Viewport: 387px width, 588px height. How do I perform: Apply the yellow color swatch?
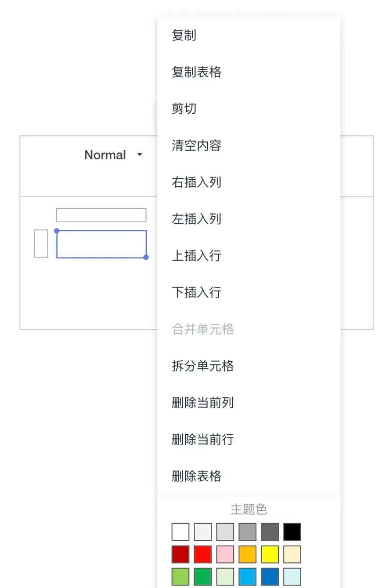click(270, 554)
